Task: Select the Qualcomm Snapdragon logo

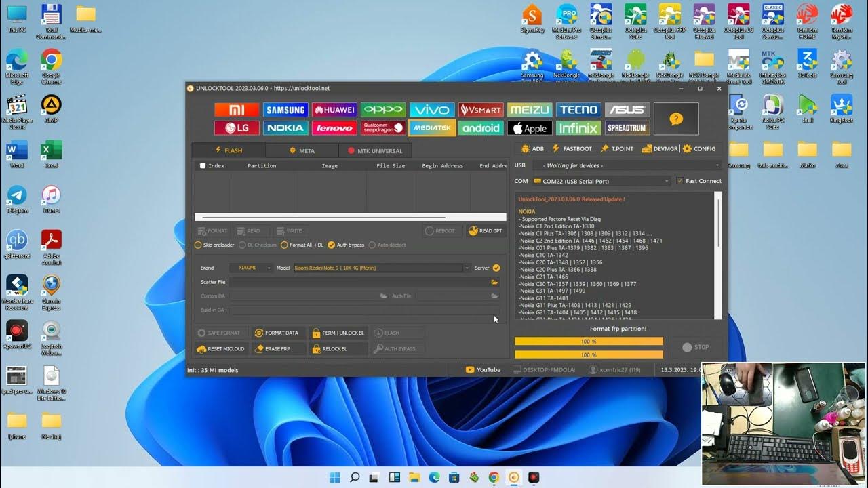Action: (383, 127)
